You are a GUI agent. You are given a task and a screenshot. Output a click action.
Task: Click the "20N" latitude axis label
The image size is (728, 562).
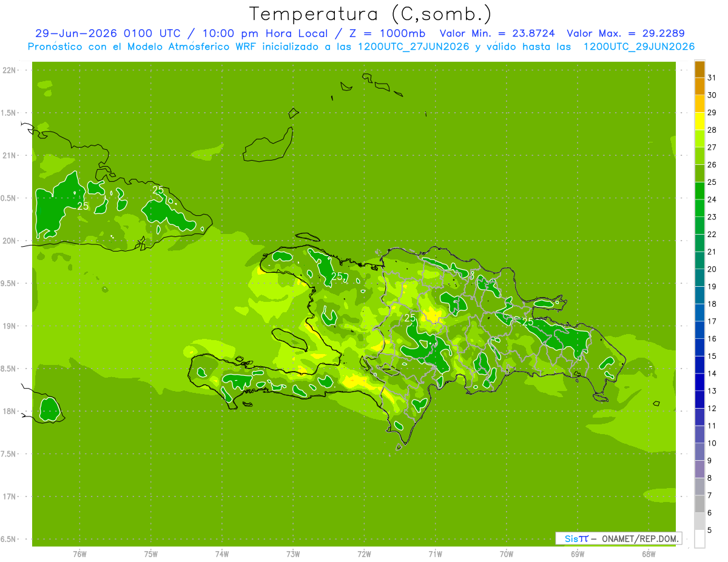10,241
